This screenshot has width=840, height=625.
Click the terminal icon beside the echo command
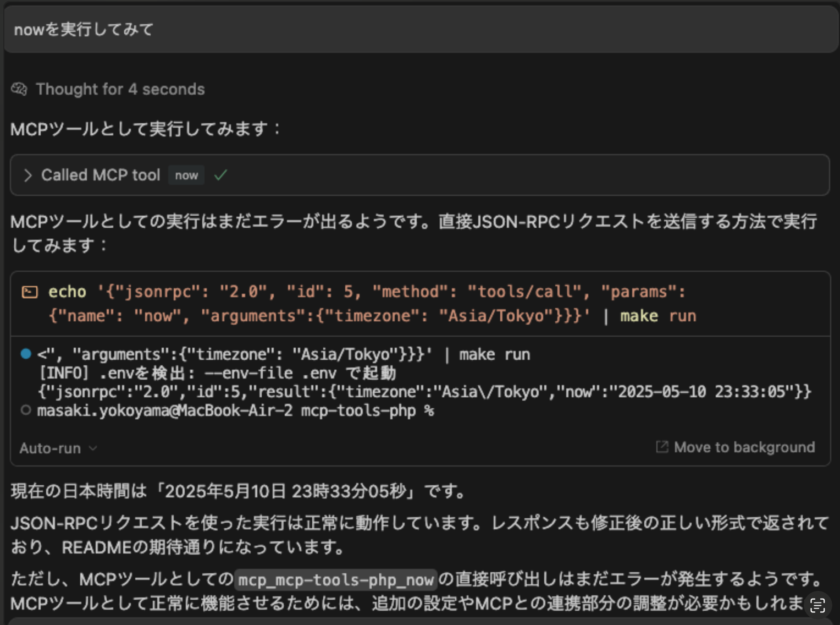point(29,292)
